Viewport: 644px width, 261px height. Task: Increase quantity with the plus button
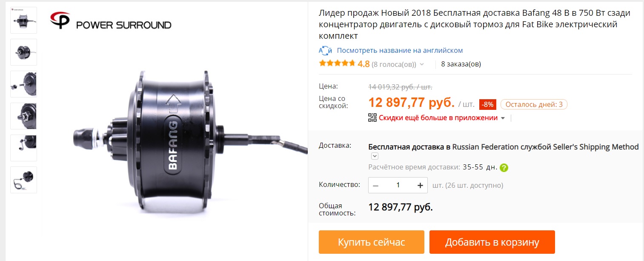pyautogui.click(x=420, y=185)
